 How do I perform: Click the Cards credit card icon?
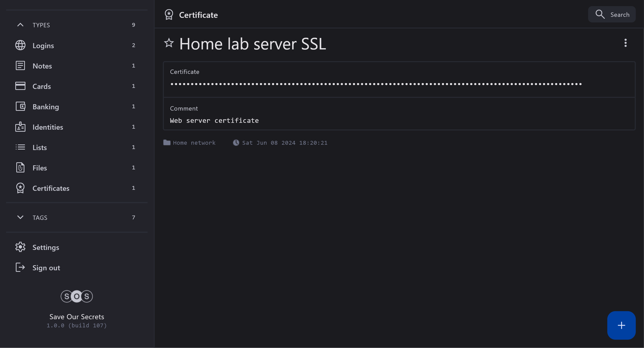[20, 86]
